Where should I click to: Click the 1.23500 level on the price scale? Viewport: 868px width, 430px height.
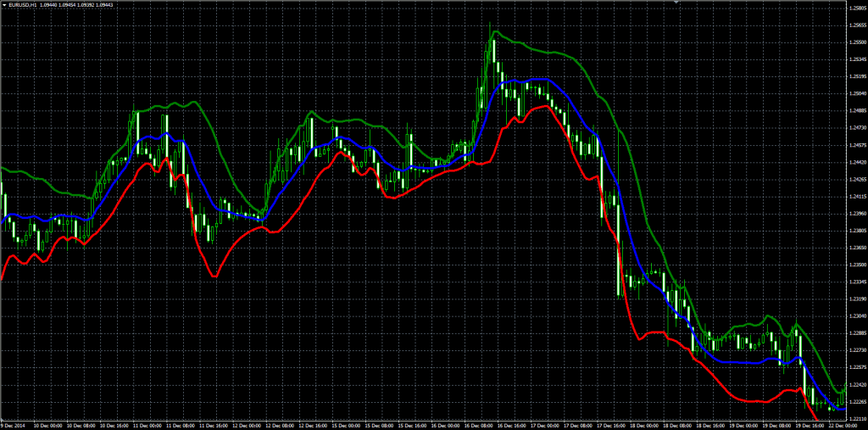856,265
